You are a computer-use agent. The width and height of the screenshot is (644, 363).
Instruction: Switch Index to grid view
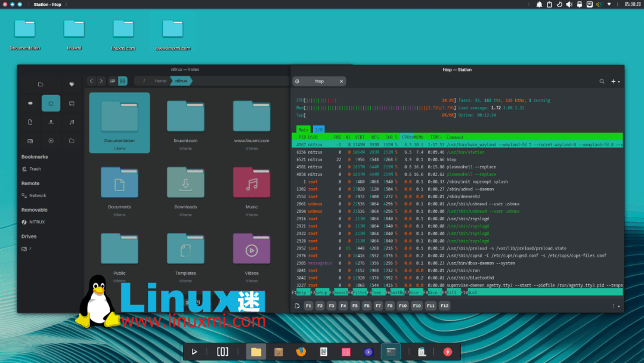tap(122, 81)
